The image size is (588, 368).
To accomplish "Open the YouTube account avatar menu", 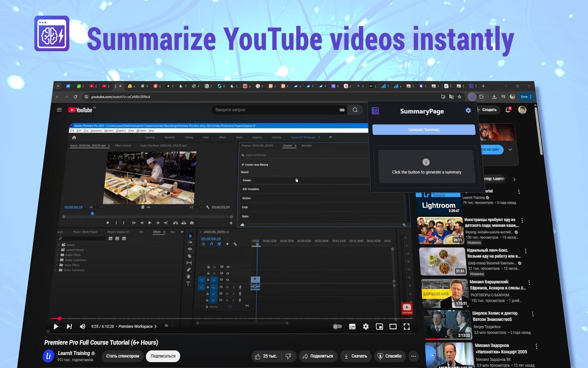I will coord(522,110).
